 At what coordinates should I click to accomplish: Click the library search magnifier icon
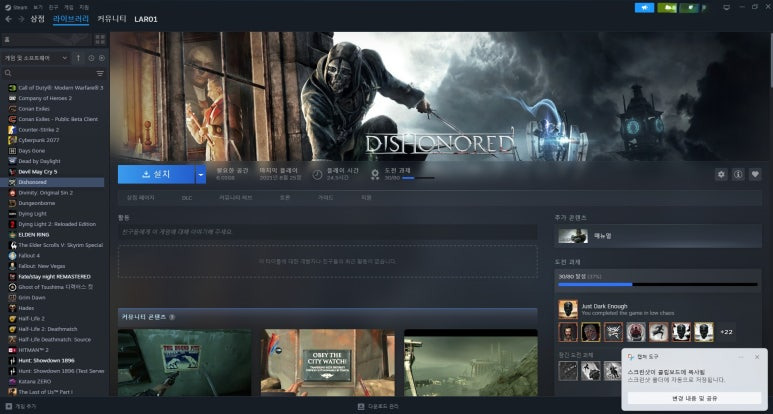(x=8, y=73)
